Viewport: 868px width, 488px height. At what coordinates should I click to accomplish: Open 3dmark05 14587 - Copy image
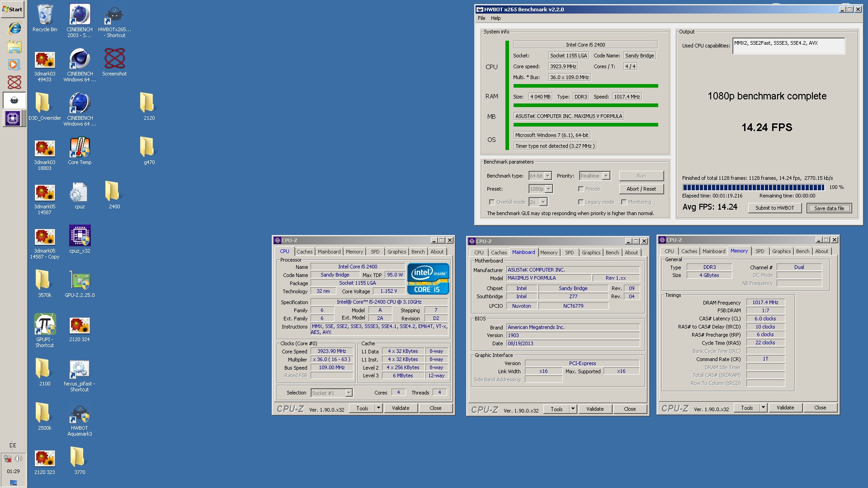pos(45,243)
